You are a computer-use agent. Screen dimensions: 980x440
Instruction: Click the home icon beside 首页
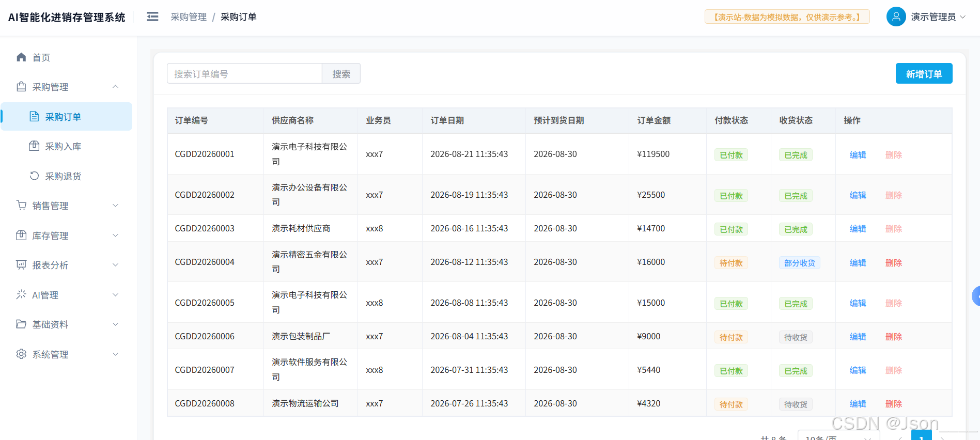21,57
